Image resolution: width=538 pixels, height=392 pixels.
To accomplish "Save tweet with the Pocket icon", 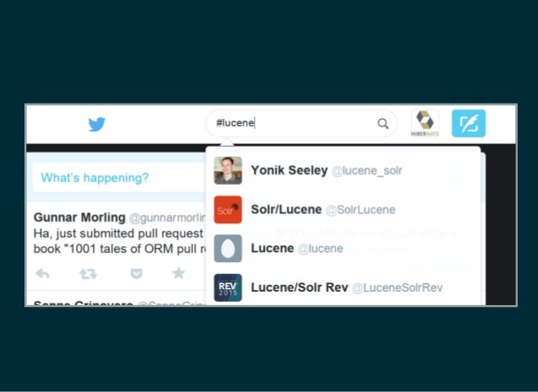I will pyautogui.click(x=137, y=274).
